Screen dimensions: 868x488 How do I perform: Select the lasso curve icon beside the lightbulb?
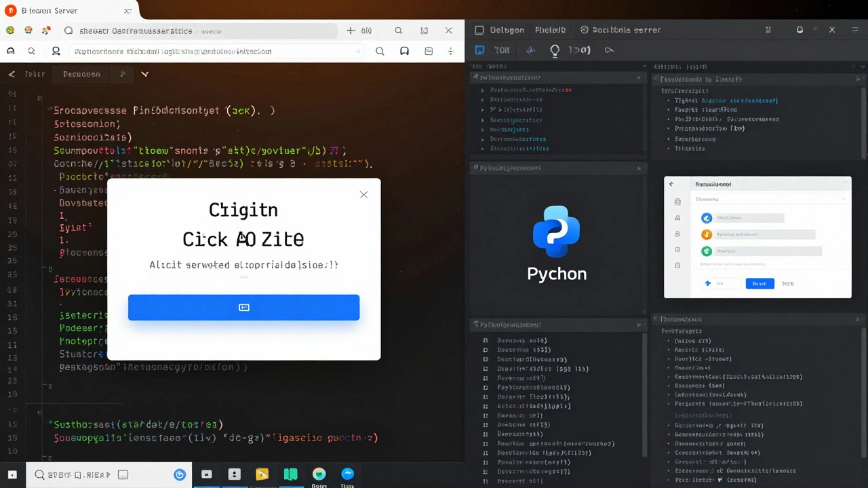609,49
